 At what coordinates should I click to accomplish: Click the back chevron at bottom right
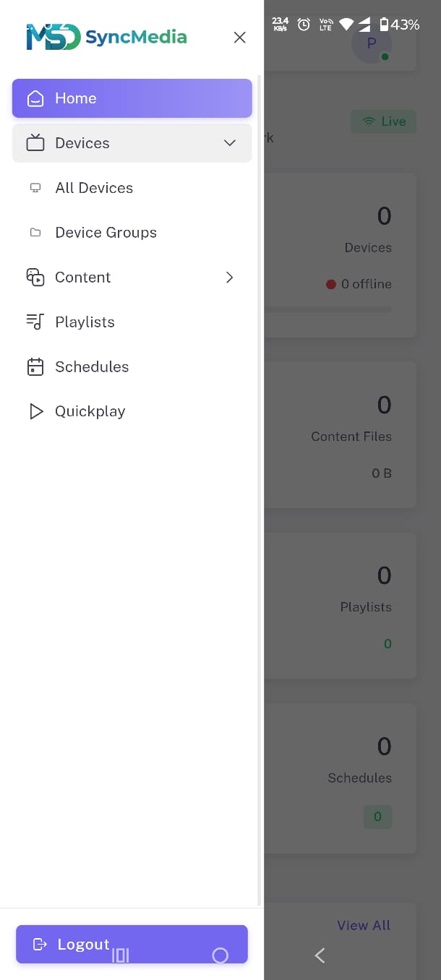320,955
